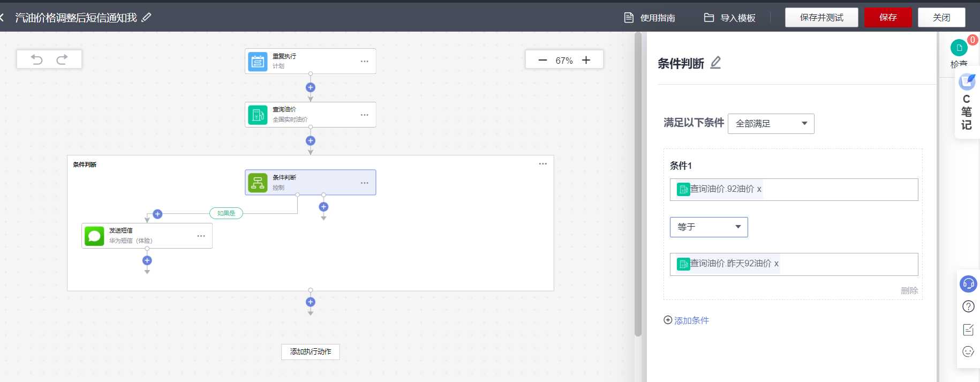Screen dimensions: 980x382
Task: Remove 查询油价.92油价 tag with x
Action: coord(759,189)
